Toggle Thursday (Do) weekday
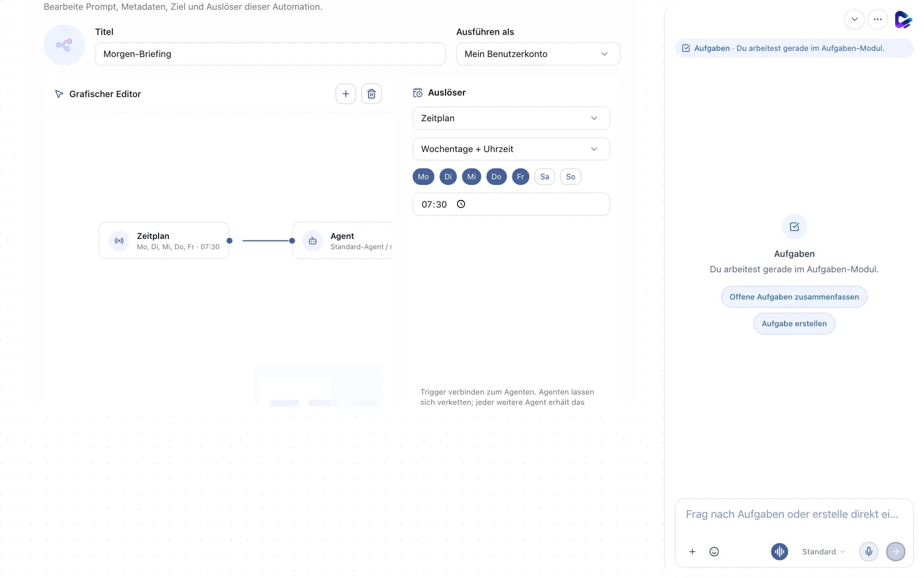 [x=496, y=177]
